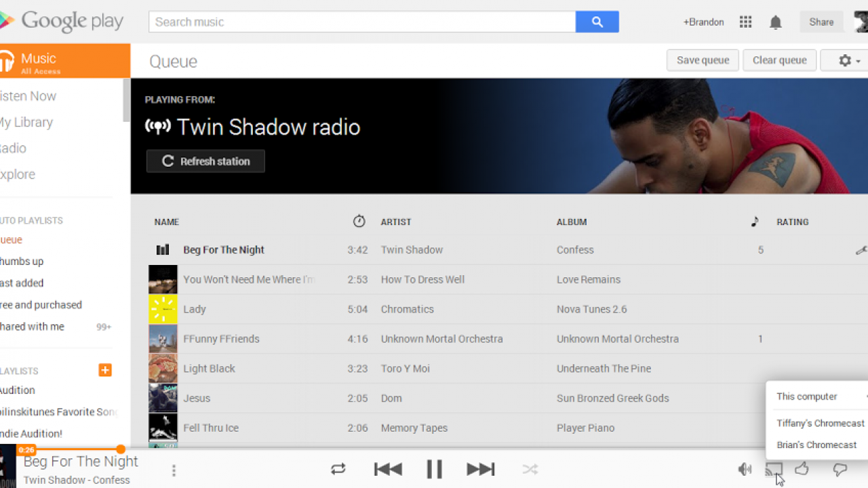Click the Jesus album thumbnail
This screenshot has height=488, width=868.
click(163, 399)
